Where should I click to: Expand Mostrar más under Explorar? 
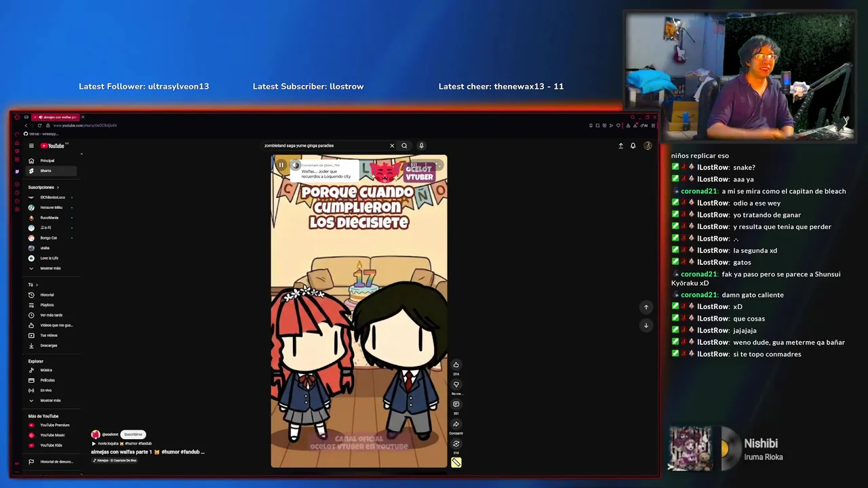[x=50, y=401]
